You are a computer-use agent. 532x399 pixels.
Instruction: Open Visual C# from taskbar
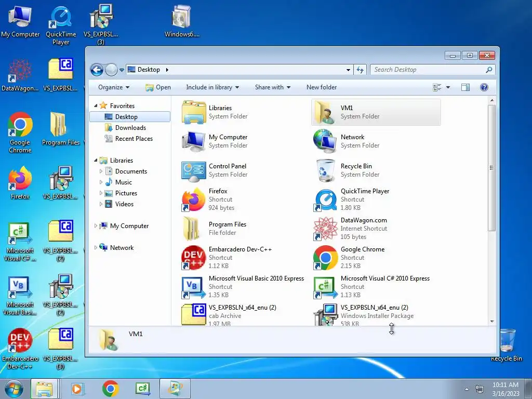(142, 389)
